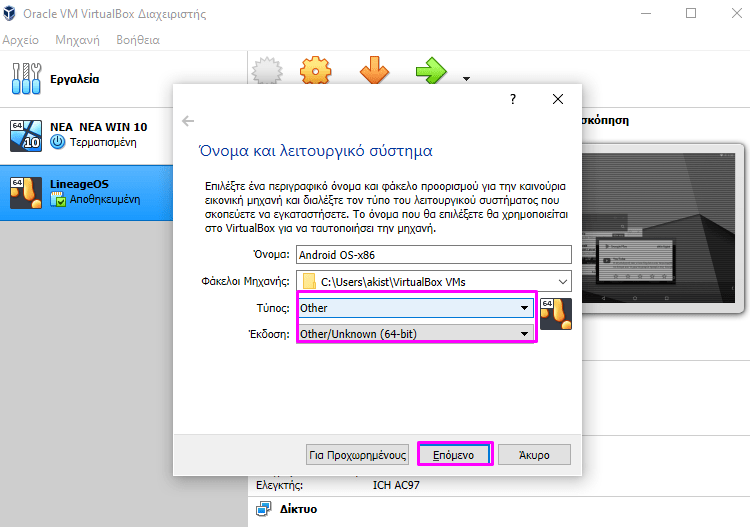
Task: Click the Windows 10 machine icon
Action: (x=26, y=136)
